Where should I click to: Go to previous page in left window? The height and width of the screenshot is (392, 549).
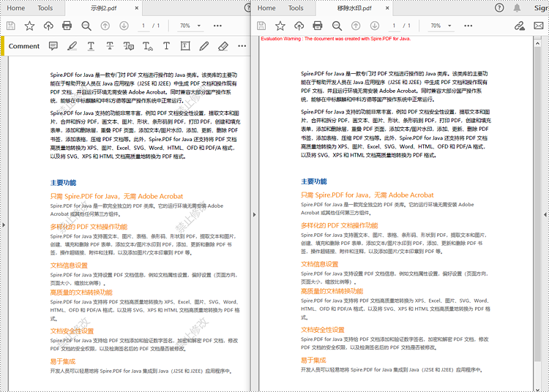point(105,26)
